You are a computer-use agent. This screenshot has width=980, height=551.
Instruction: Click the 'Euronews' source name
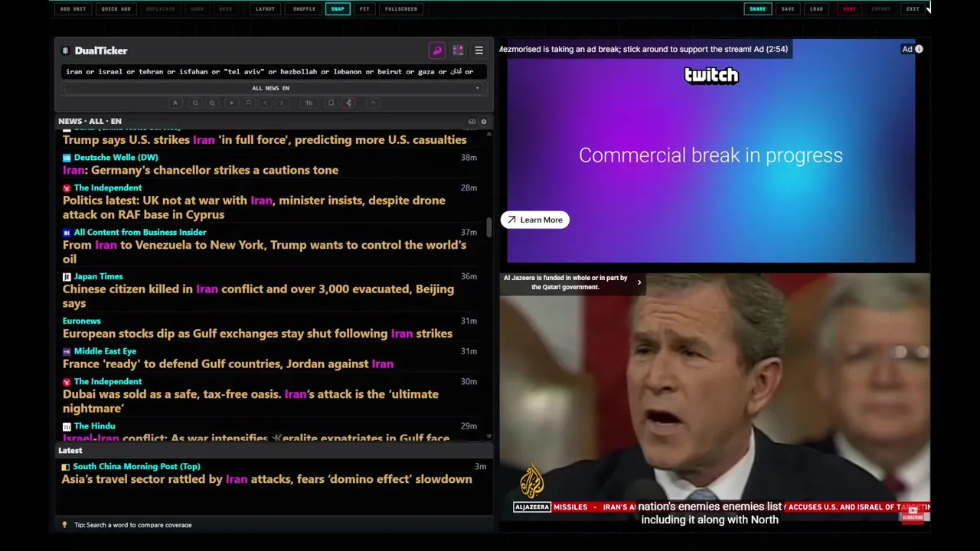coord(81,321)
